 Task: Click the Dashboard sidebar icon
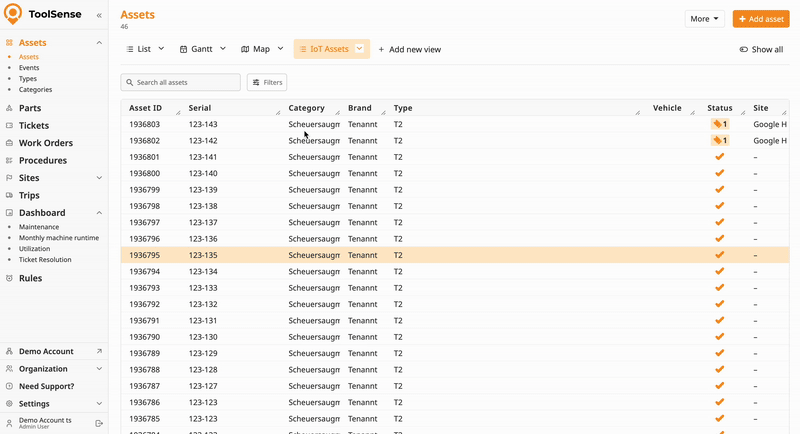tap(9, 213)
